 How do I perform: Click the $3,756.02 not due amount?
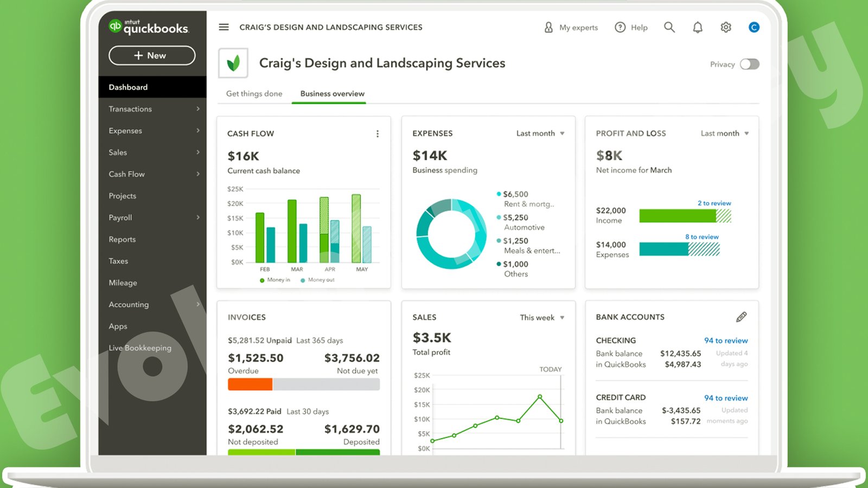tap(352, 358)
